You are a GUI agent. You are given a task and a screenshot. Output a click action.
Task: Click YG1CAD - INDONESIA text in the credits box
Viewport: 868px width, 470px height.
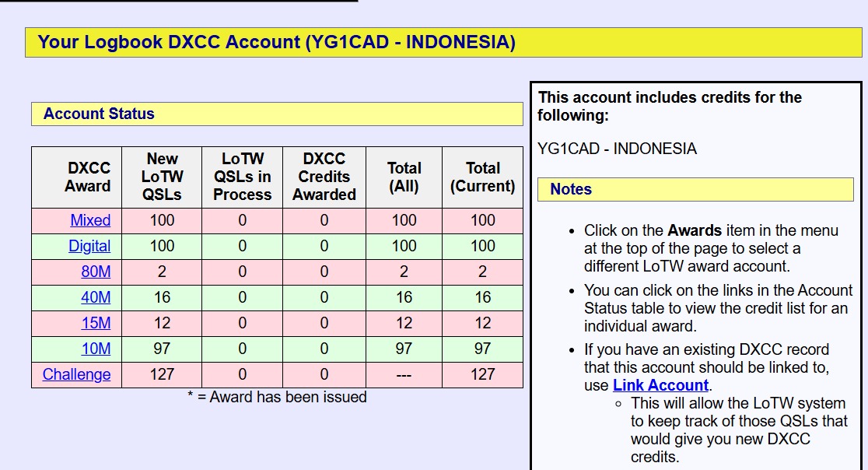point(617,149)
